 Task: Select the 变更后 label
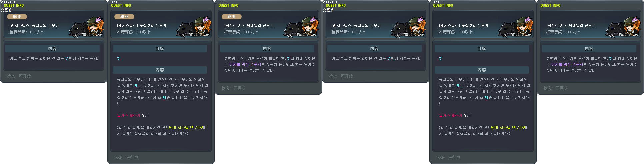click(328, 10)
